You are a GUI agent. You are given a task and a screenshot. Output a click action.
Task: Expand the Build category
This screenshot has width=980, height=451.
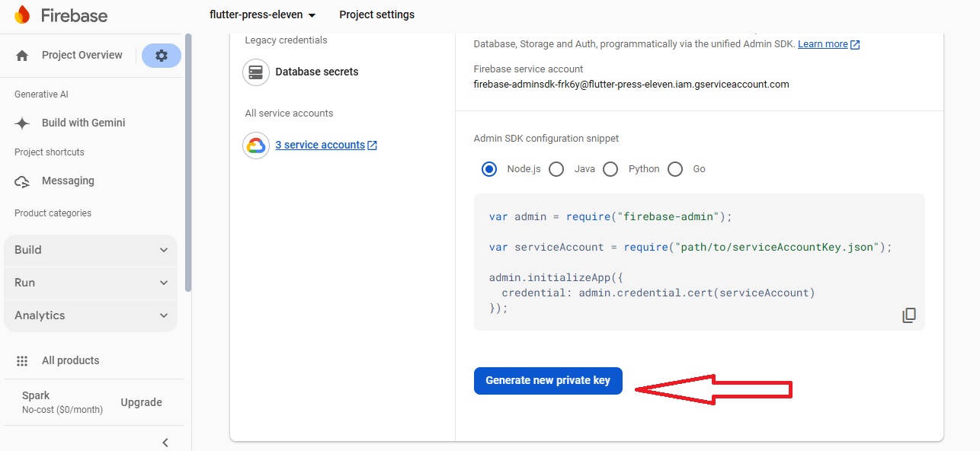(91, 250)
